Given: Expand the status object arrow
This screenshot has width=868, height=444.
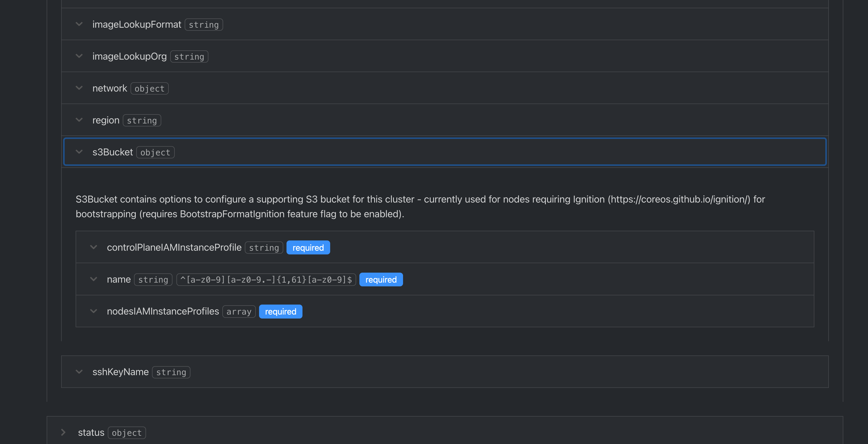Looking at the screenshot, I should point(63,432).
